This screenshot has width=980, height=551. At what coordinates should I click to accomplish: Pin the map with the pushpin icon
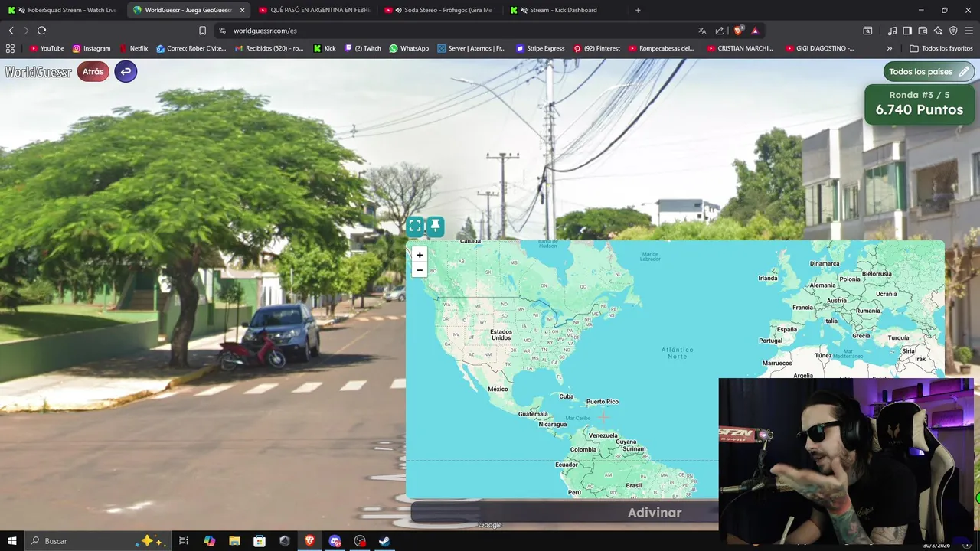click(435, 226)
